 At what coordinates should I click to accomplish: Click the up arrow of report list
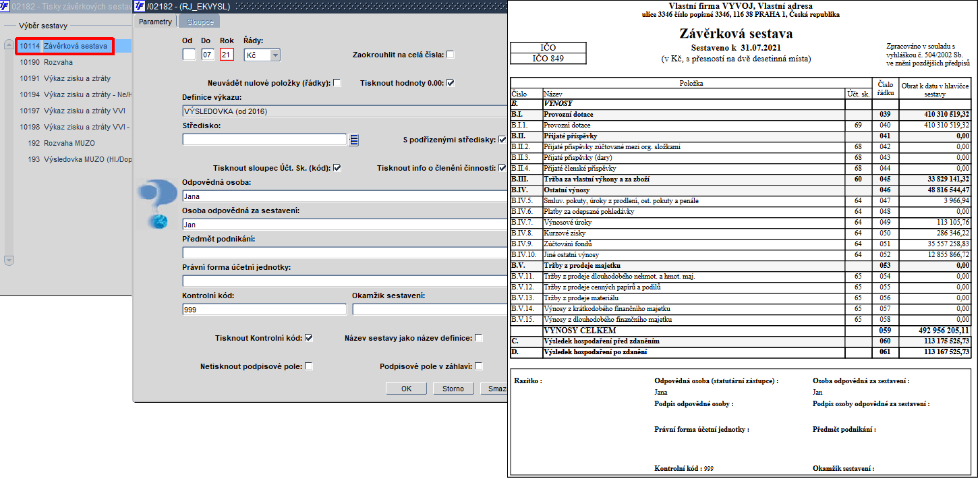9,45
